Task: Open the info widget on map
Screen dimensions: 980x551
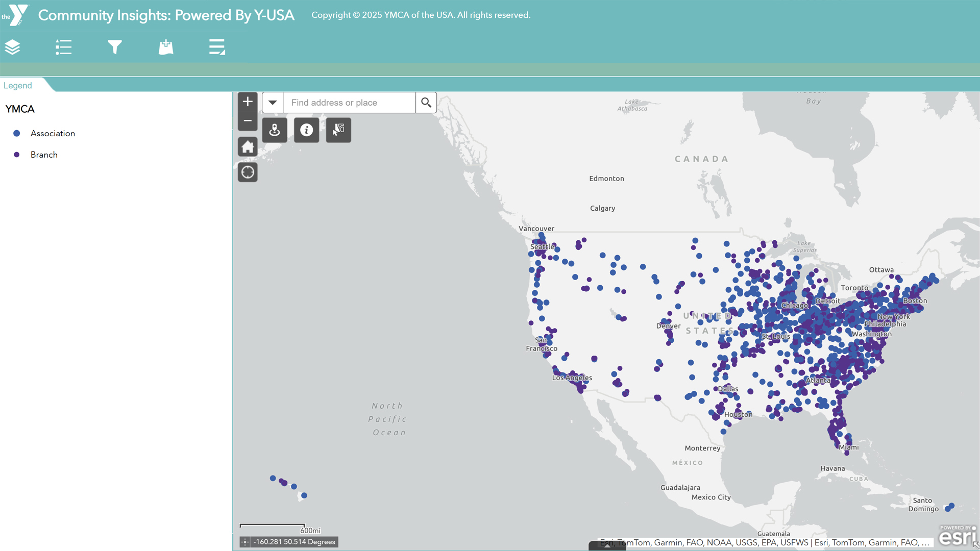Action: (306, 130)
